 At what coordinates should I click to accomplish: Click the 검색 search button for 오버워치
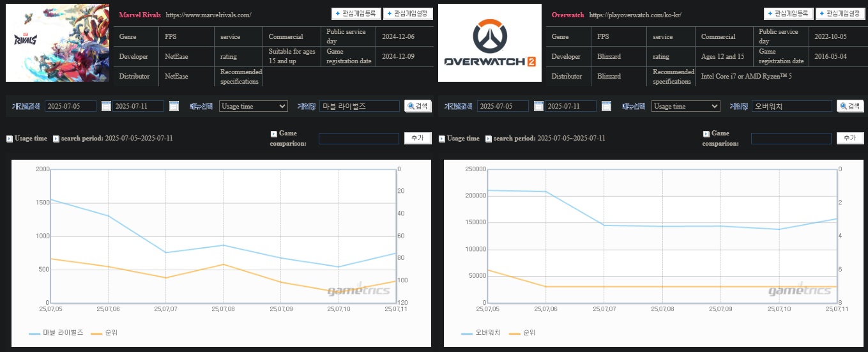851,106
